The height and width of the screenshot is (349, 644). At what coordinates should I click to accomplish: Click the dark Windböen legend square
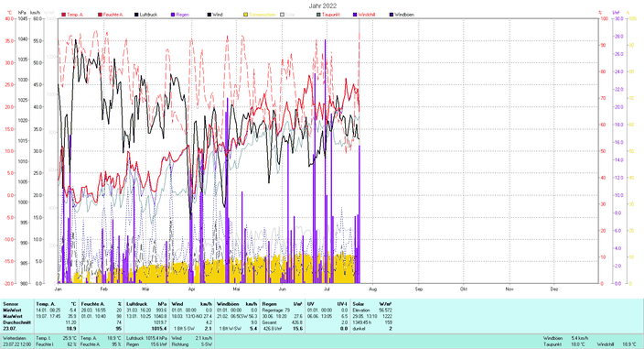392,15
